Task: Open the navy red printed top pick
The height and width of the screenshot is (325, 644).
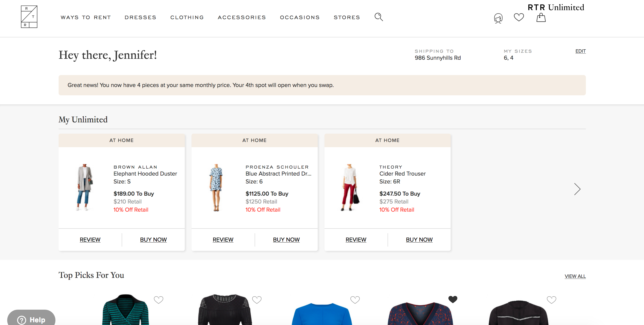Action: click(420, 314)
